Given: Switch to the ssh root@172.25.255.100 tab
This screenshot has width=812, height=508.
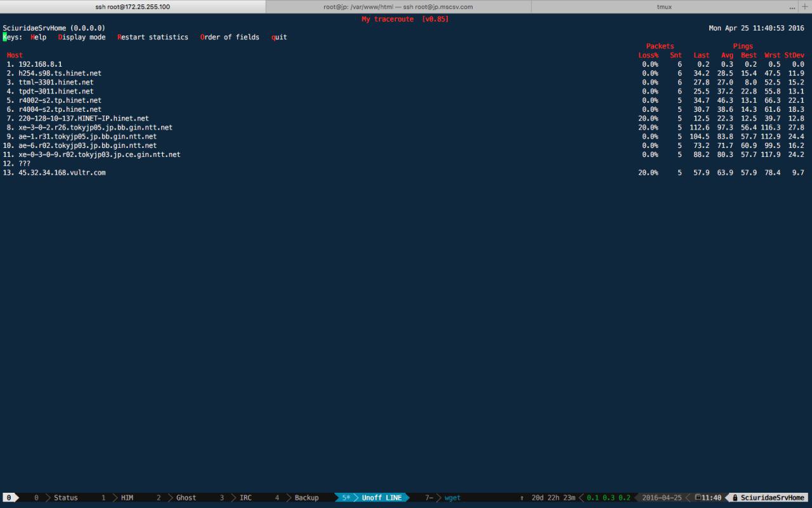Looking at the screenshot, I should pyautogui.click(x=133, y=6).
